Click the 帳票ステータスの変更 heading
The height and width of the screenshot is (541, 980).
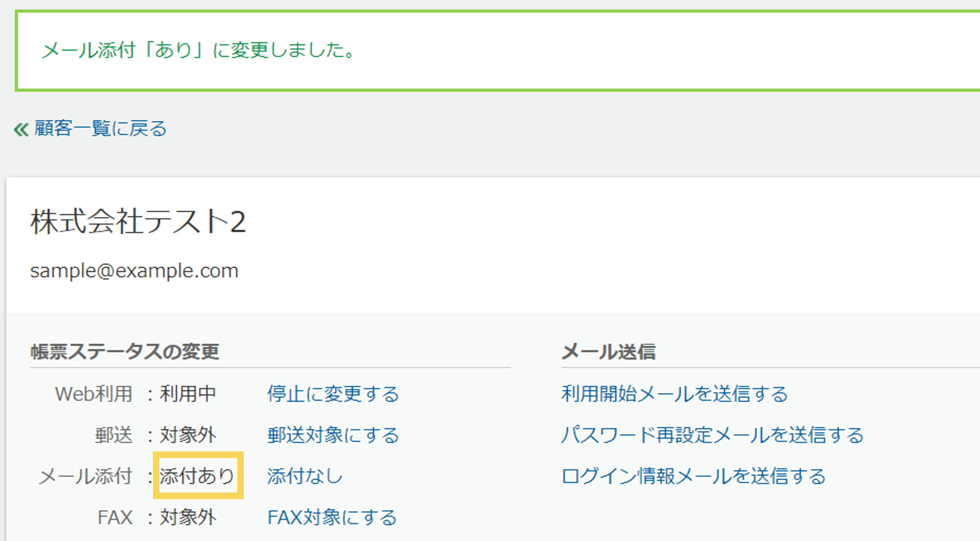click(125, 351)
